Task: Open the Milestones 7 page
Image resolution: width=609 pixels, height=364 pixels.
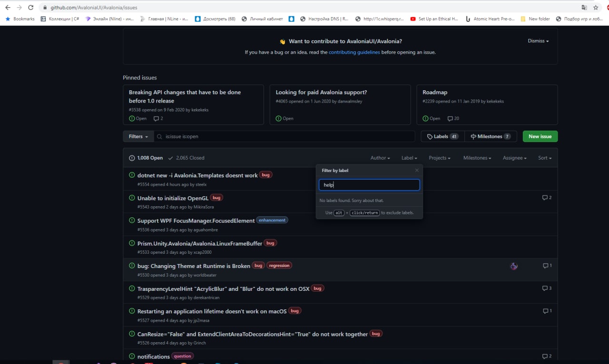Action: (x=491, y=136)
